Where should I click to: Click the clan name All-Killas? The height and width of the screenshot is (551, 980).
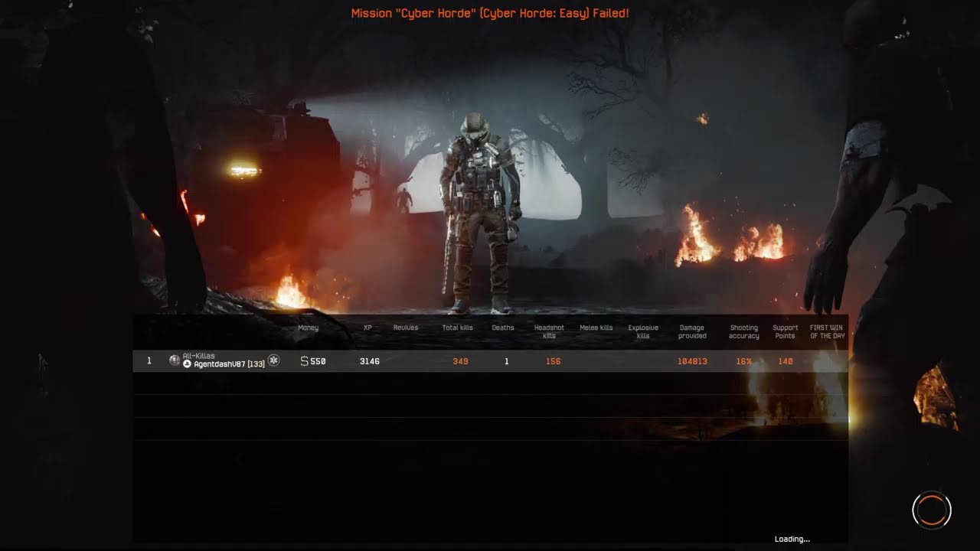[199, 356]
